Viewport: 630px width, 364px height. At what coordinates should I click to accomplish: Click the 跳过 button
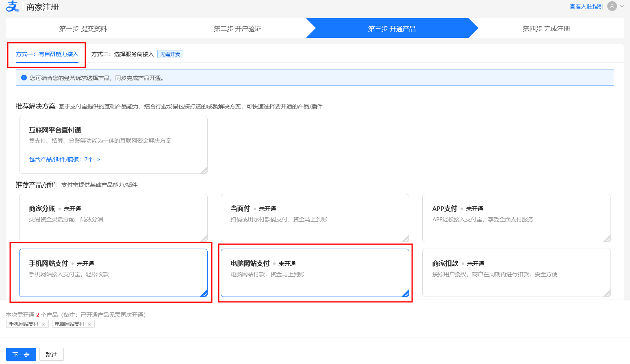pos(51,354)
